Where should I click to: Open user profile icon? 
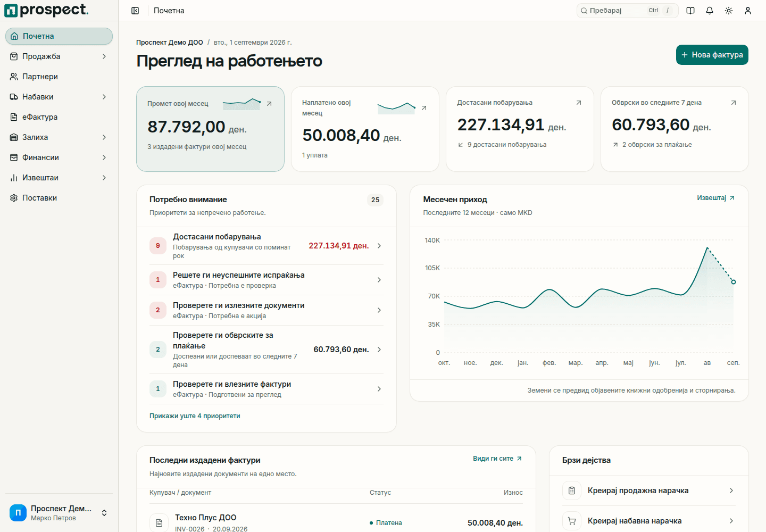coord(748,11)
